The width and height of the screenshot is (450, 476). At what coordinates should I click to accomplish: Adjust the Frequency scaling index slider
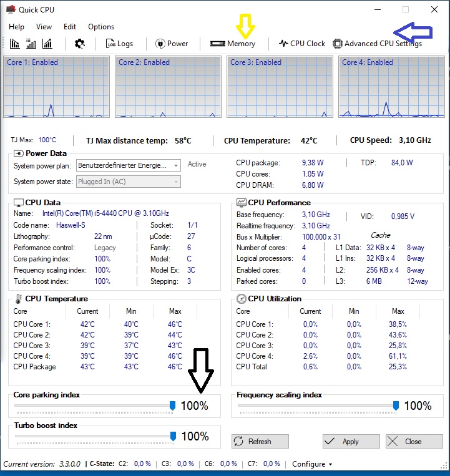click(x=396, y=406)
